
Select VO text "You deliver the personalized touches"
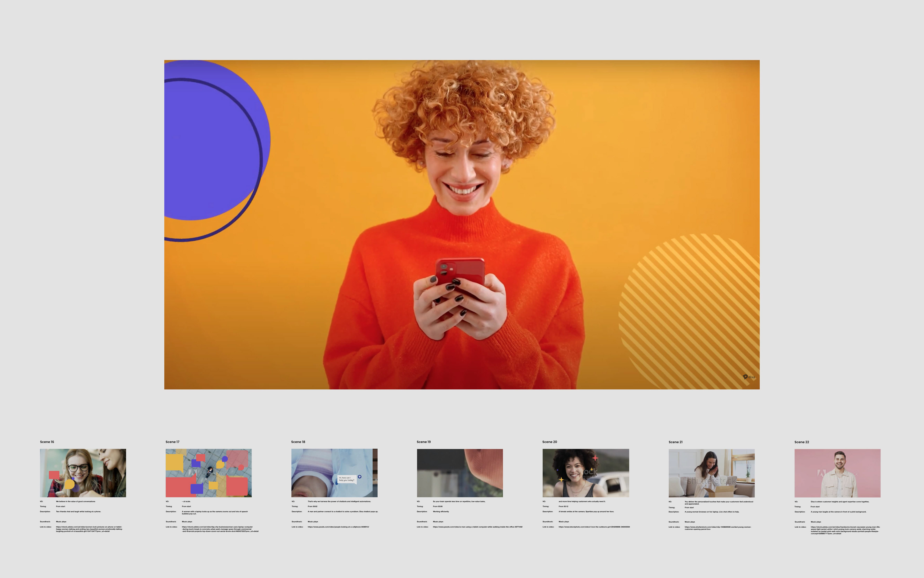[x=719, y=502]
